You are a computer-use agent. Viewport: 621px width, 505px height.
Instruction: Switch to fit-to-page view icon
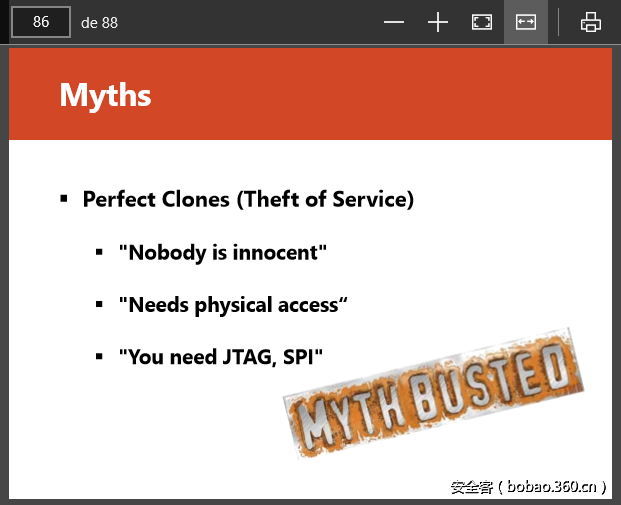[x=482, y=22]
